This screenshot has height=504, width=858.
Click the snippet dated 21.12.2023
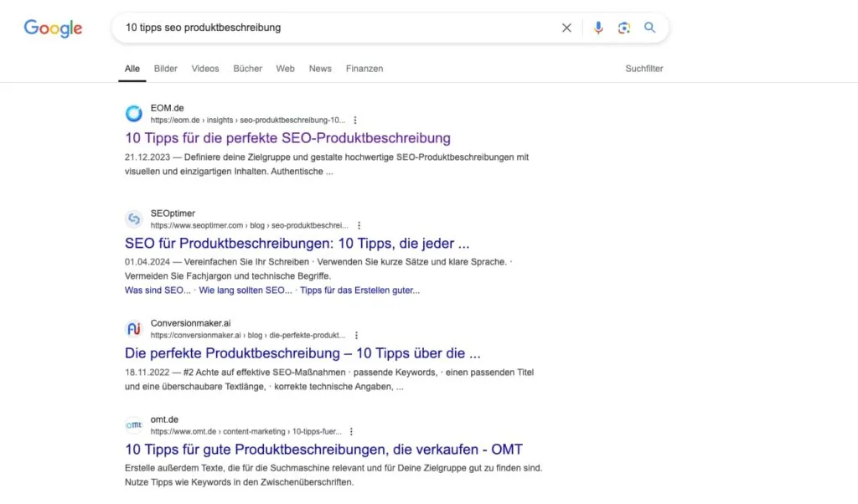[327, 165]
